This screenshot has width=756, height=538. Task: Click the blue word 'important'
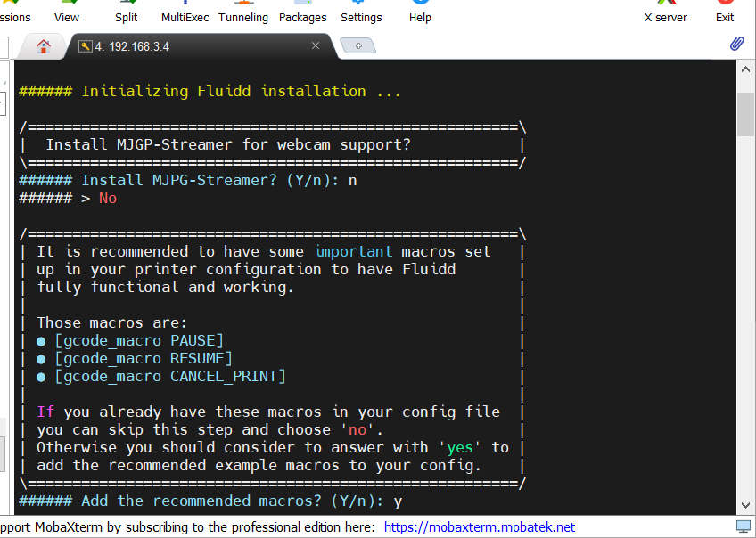coord(353,252)
